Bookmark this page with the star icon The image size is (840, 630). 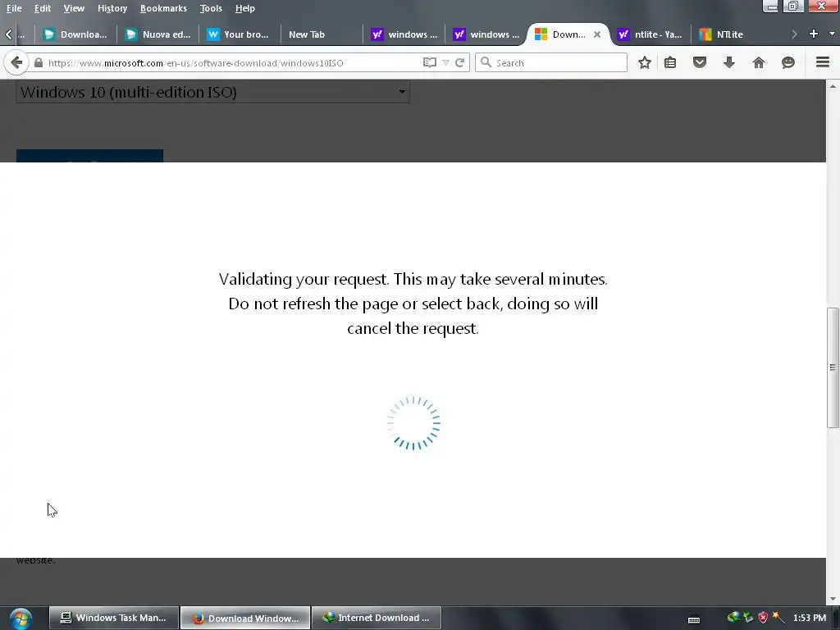(645, 62)
